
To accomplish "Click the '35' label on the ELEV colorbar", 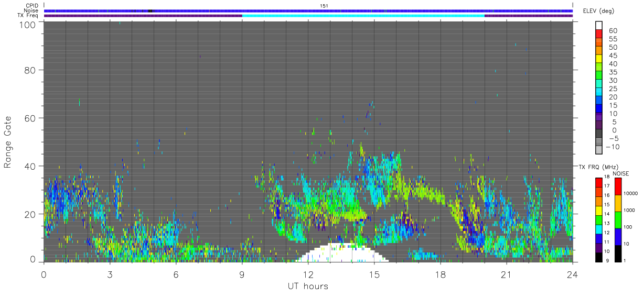I will pos(613,72).
